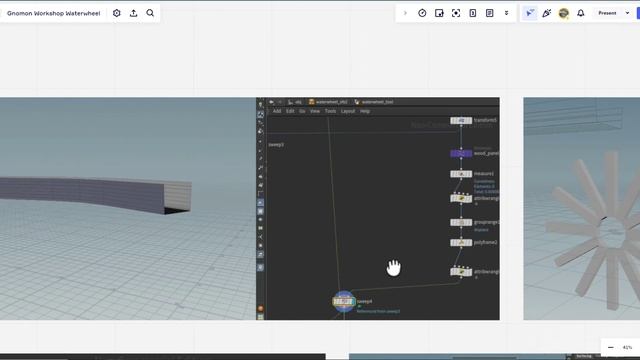Click the party popper celebrate icon
This screenshot has height=360, width=640.
click(x=547, y=13)
